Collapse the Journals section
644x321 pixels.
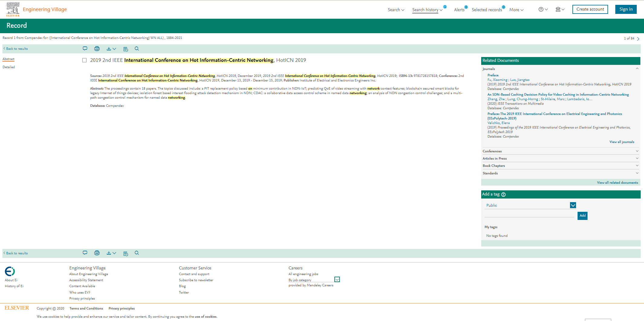pyautogui.click(x=637, y=68)
